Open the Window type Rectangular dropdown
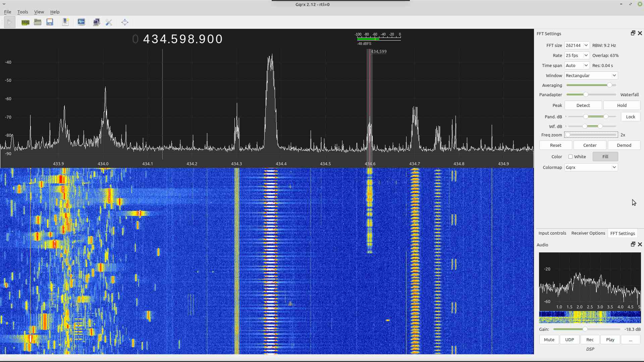Image resolution: width=644 pixels, height=362 pixels. click(591, 75)
